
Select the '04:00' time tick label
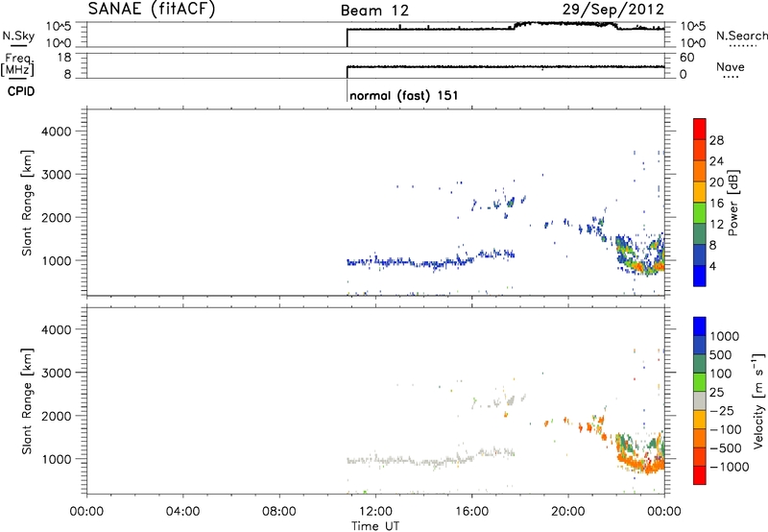(182, 512)
